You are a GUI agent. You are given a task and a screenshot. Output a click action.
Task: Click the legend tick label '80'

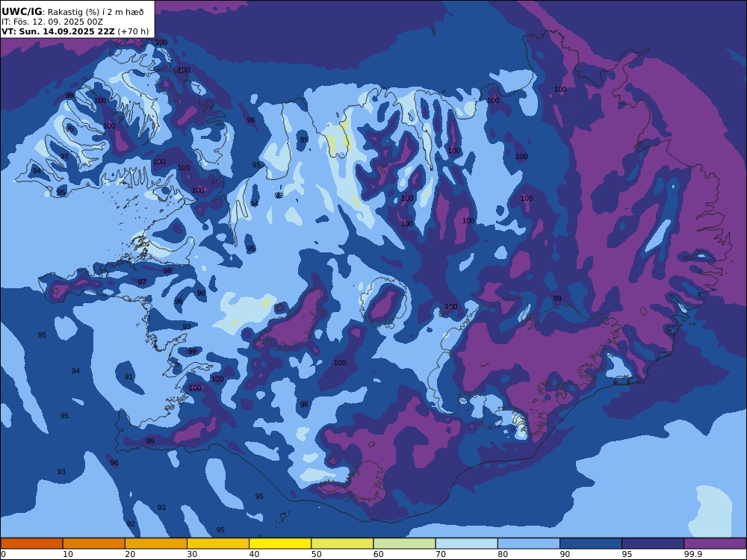[x=503, y=554]
